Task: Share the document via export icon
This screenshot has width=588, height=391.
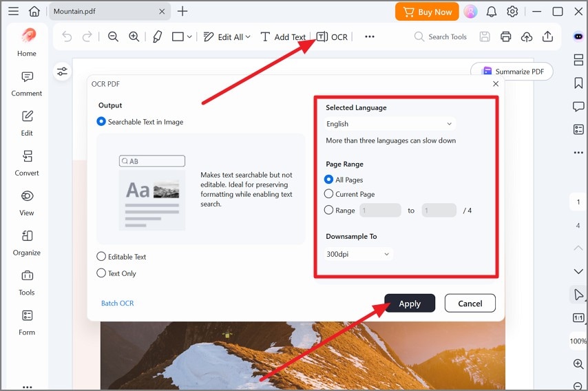Action: pyautogui.click(x=547, y=36)
